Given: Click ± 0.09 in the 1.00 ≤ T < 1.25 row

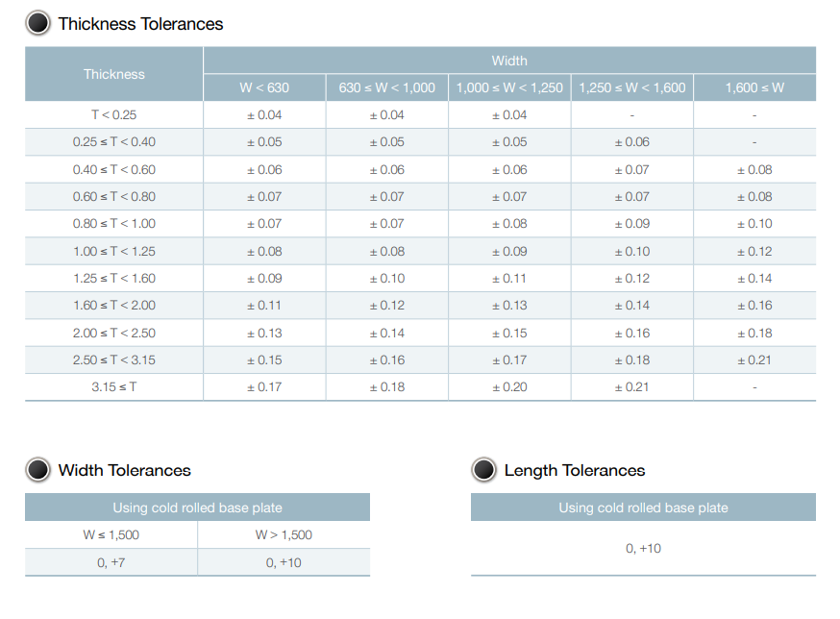Looking at the screenshot, I should 509,252.
